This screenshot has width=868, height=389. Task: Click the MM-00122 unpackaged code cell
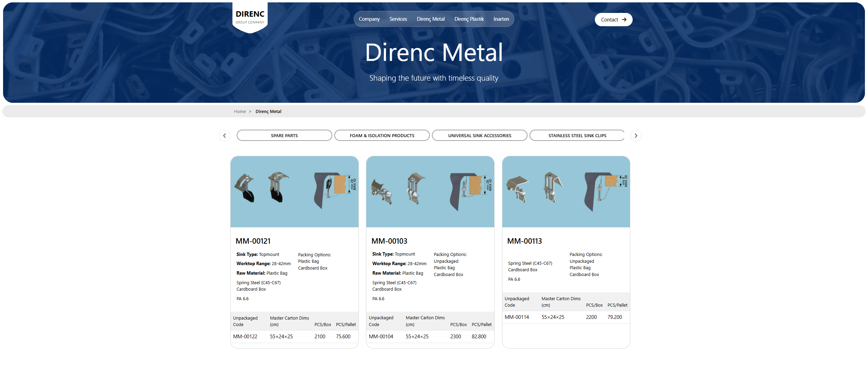pyautogui.click(x=245, y=337)
